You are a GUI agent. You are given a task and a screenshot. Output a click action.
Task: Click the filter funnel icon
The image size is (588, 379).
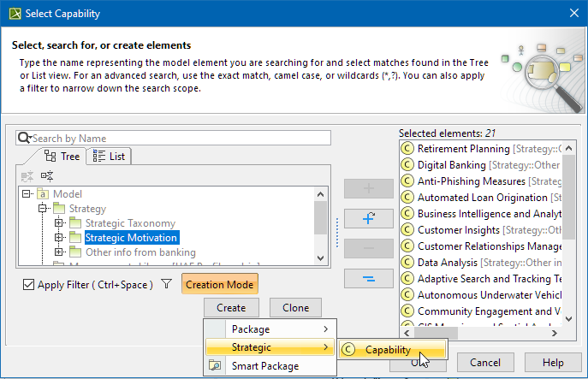[x=167, y=285]
